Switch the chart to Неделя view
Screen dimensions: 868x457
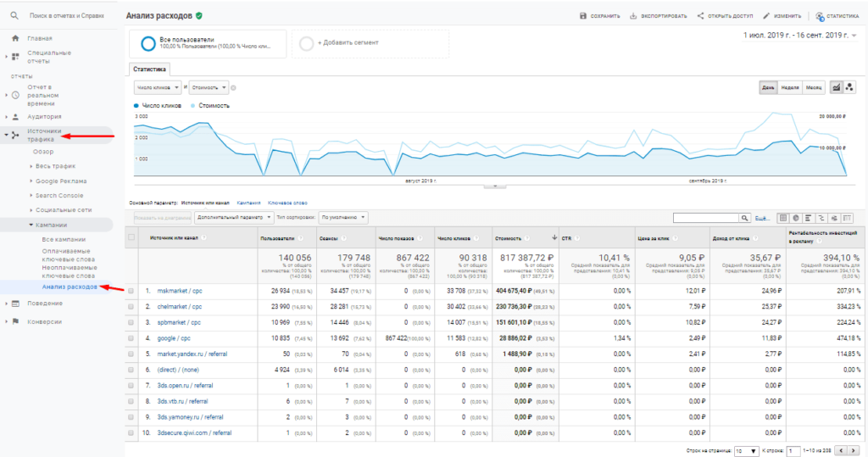coord(790,86)
